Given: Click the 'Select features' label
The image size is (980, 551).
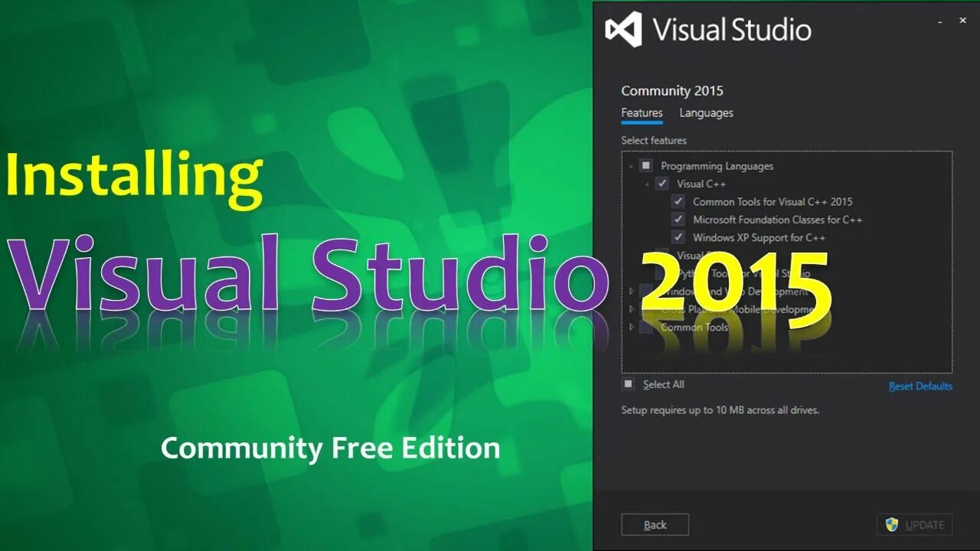Looking at the screenshot, I should point(654,140).
